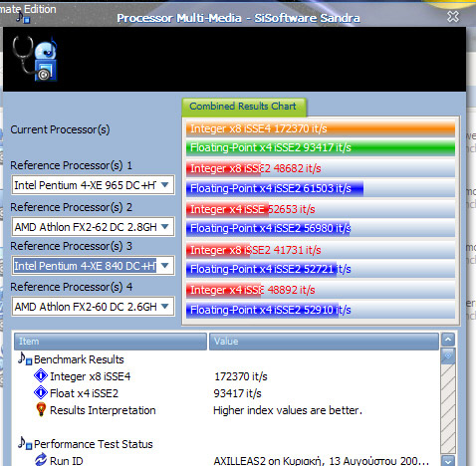Click the Results Interpretation lightbulb icon
Screen dimensions: 476x466
[x=41, y=409]
